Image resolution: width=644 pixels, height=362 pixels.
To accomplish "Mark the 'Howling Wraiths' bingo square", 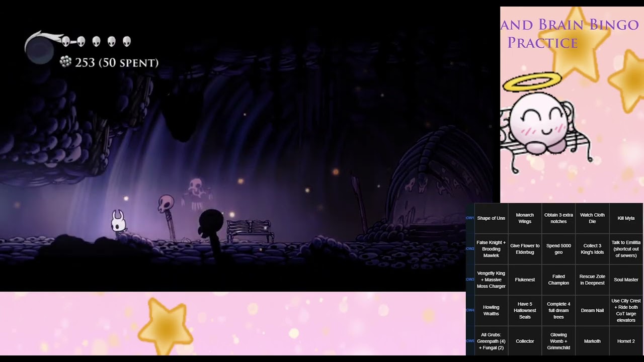I will click(491, 311).
